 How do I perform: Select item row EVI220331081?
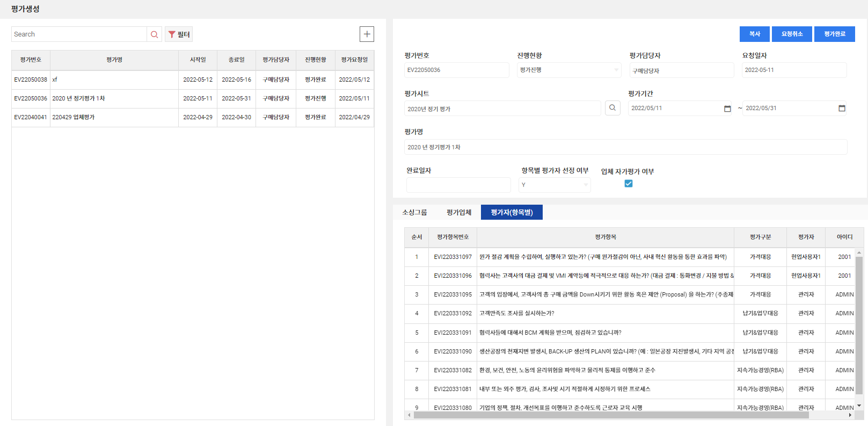point(630,389)
